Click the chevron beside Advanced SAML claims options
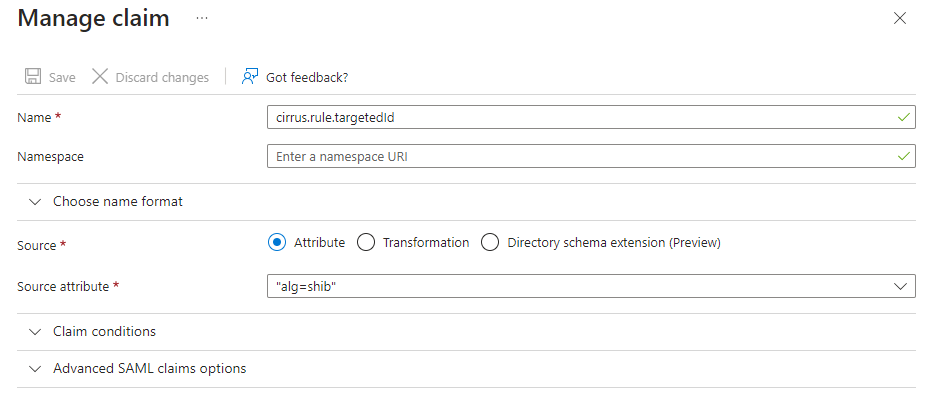 coord(35,368)
